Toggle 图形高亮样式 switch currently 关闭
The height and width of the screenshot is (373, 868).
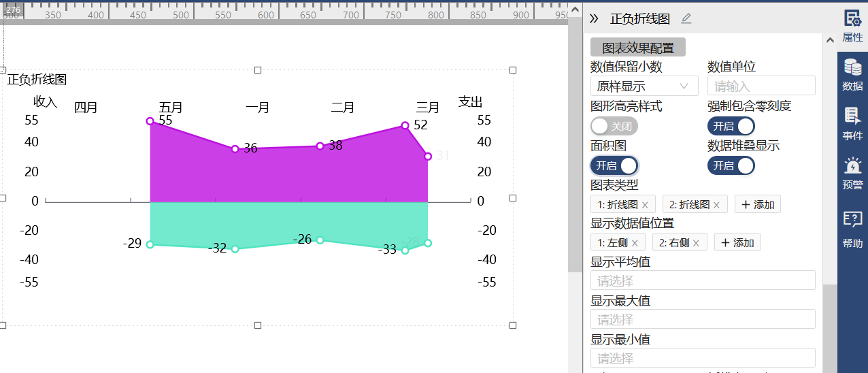pyautogui.click(x=614, y=126)
